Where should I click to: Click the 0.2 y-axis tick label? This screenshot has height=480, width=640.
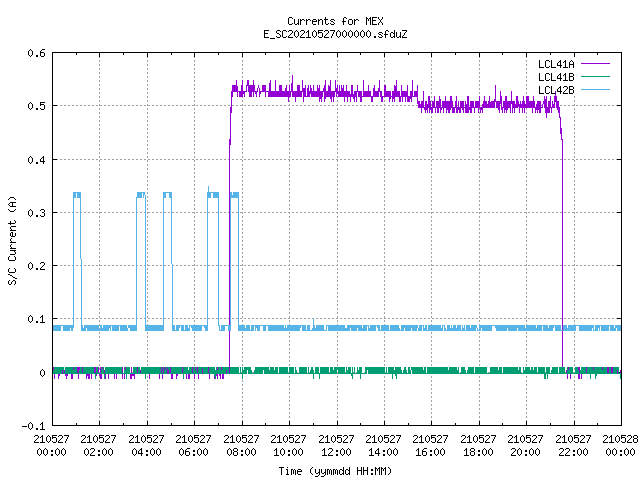pyautogui.click(x=36, y=266)
